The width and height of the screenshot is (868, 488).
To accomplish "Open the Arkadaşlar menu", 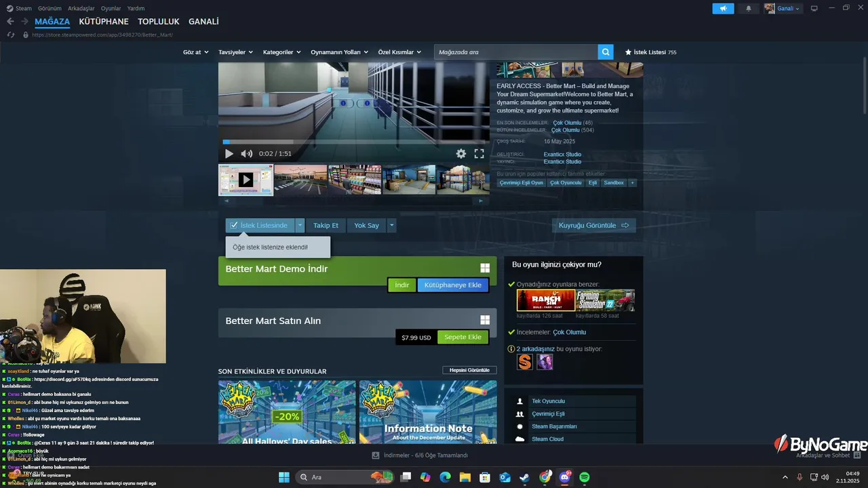I will [x=81, y=8].
